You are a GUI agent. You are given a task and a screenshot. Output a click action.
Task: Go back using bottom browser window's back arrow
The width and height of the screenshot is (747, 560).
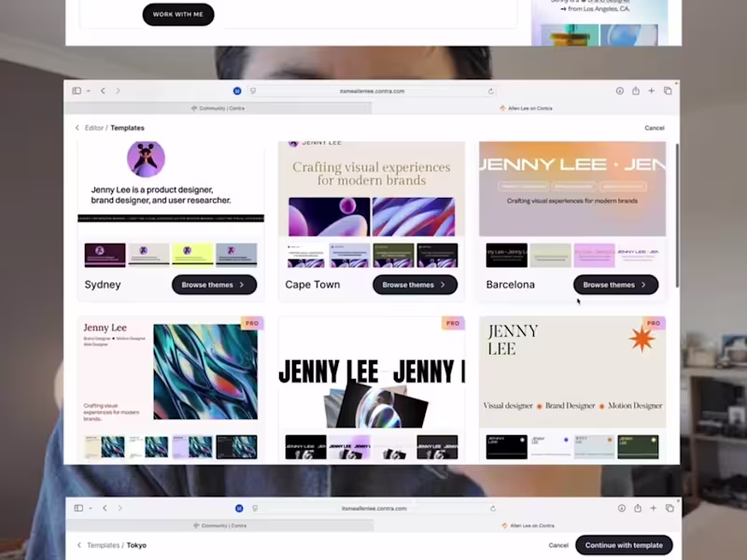coord(105,508)
